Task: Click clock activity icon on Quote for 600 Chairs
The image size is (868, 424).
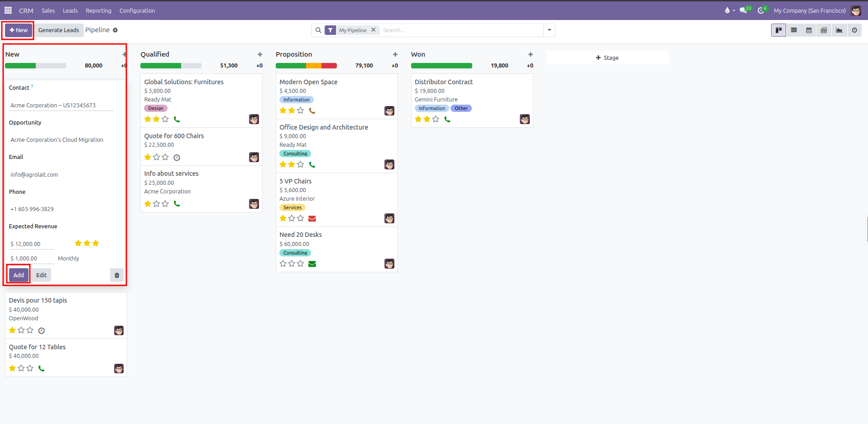Action: [177, 158]
